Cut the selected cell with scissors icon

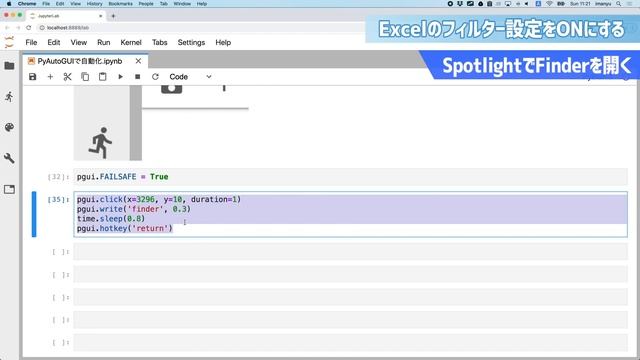(x=68, y=77)
